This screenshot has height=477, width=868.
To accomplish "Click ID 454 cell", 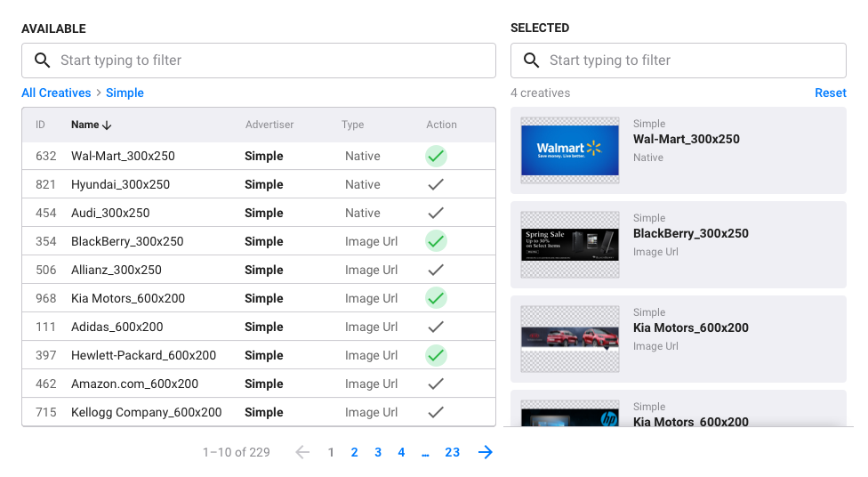I will pos(46,213).
